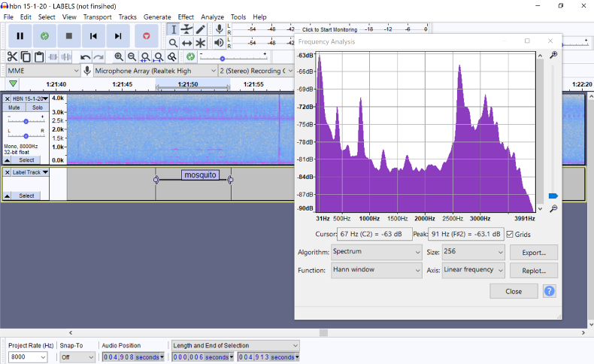Open the Effect menu

coord(186,17)
